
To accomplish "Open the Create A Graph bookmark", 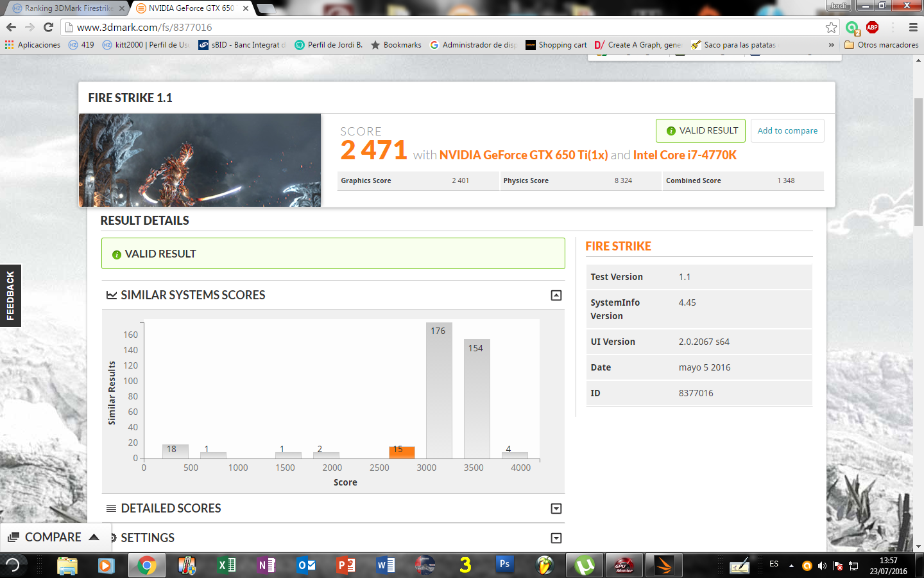I will click(x=638, y=45).
